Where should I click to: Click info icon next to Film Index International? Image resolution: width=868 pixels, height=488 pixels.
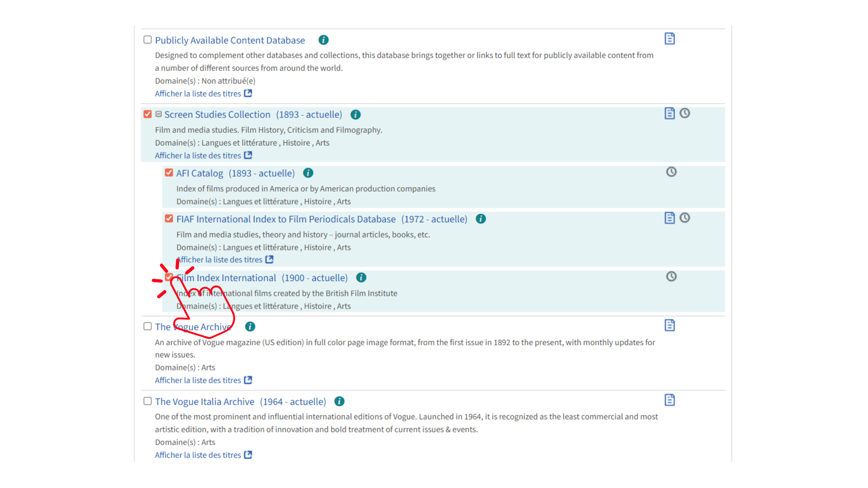361,277
